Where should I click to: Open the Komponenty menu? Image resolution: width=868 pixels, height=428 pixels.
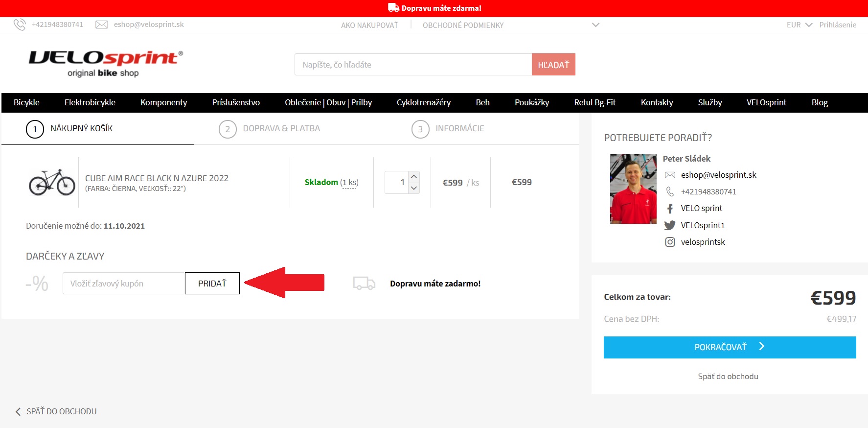[x=164, y=102]
